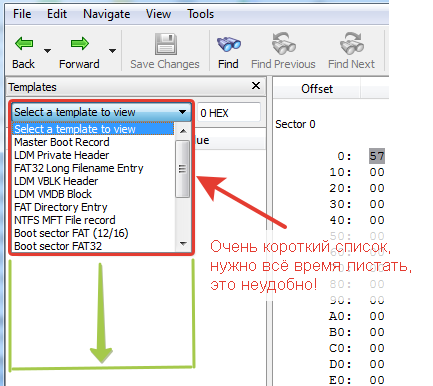
Task: Click the Offset column header
Action: pos(317,89)
